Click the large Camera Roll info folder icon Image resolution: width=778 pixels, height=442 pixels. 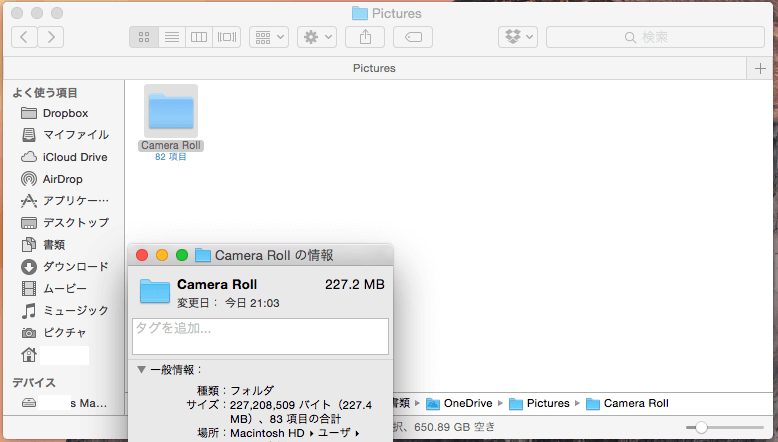(x=155, y=291)
